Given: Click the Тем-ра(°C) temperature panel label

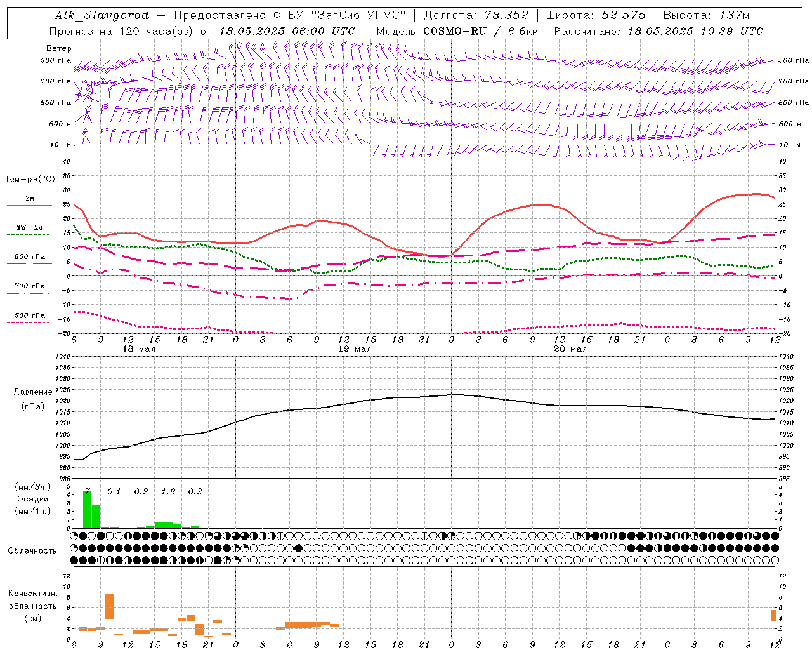Looking at the screenshot, I should [x=30, y=180].
